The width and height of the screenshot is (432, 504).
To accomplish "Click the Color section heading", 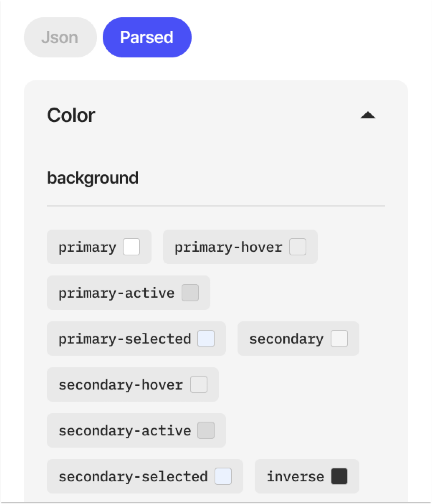I will click(x=71, y=115).
